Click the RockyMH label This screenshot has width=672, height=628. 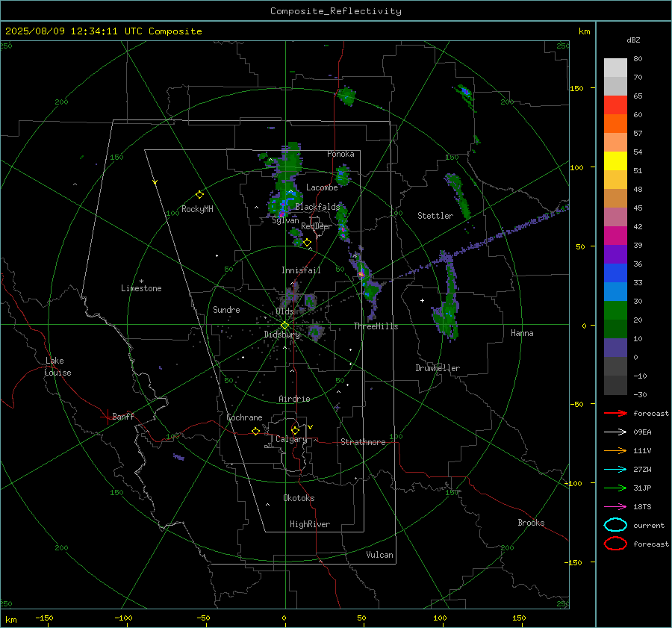coord(197,209)
